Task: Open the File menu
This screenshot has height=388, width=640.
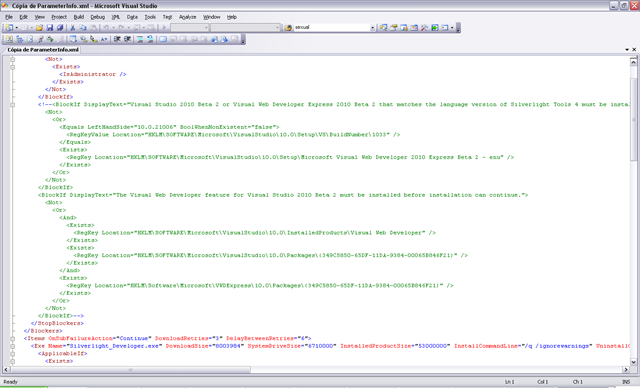Action: (x=9, y=17)
